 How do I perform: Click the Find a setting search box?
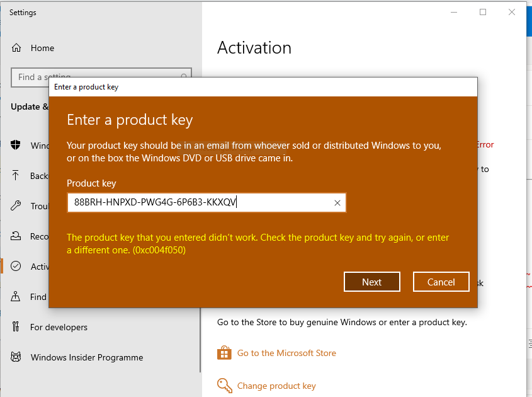click(101, 78)
